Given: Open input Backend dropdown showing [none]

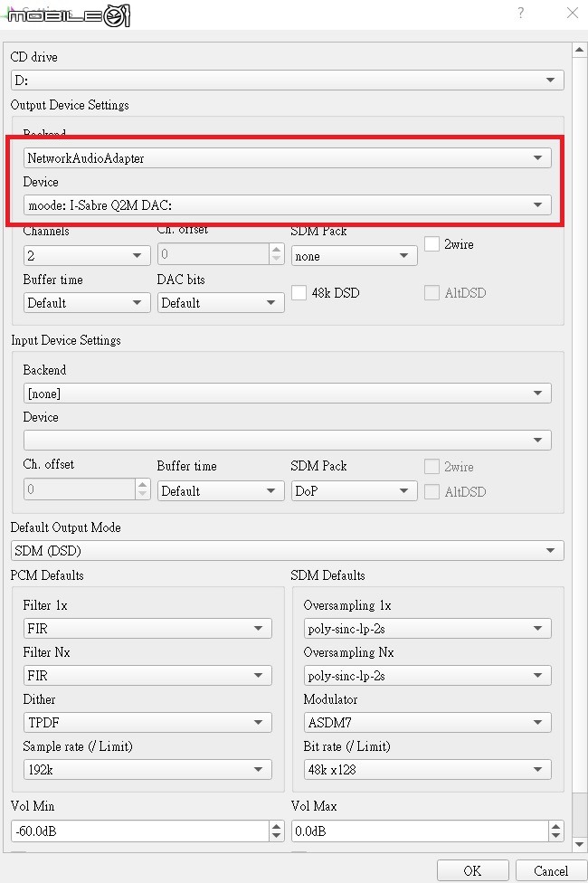Looking at the screenshot, I should (x=288, y=393).
